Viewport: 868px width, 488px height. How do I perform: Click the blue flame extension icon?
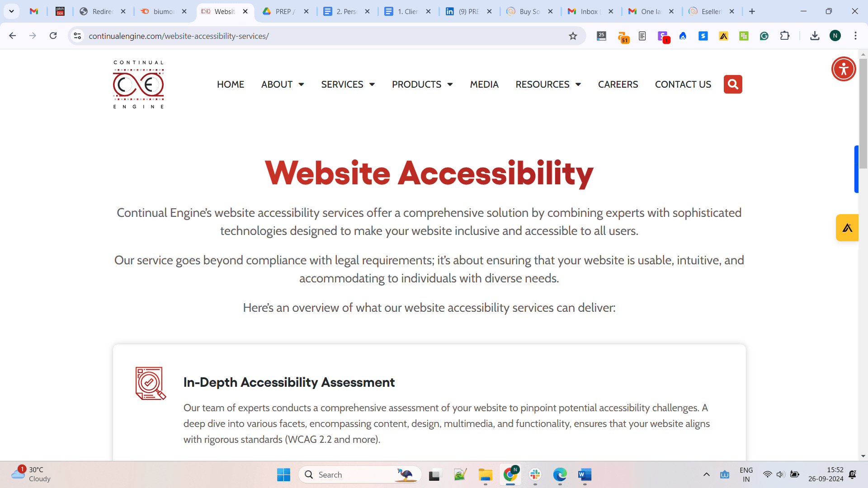(x=683, y=36)
